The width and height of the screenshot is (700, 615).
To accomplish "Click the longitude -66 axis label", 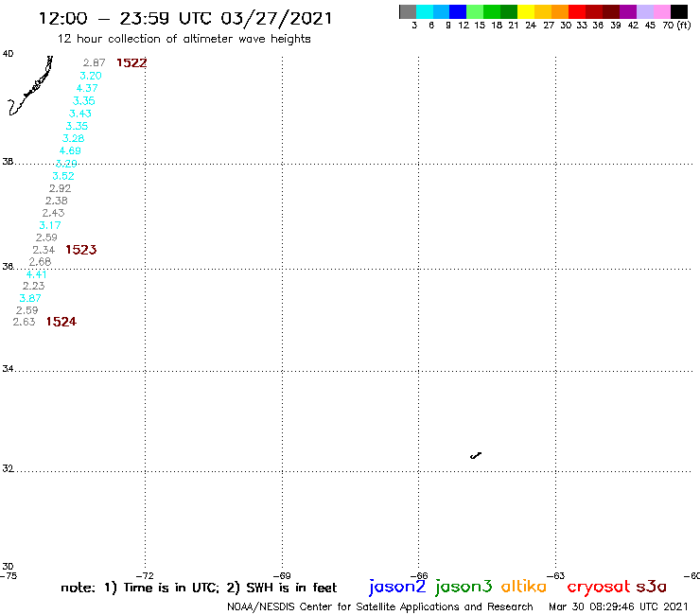I will point(418,575).
